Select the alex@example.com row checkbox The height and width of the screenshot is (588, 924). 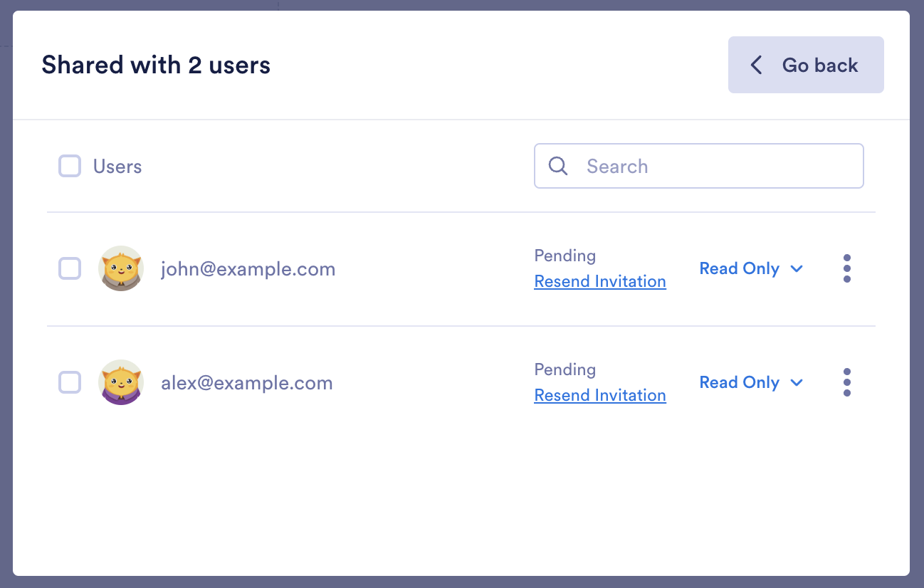coord(70,383)
